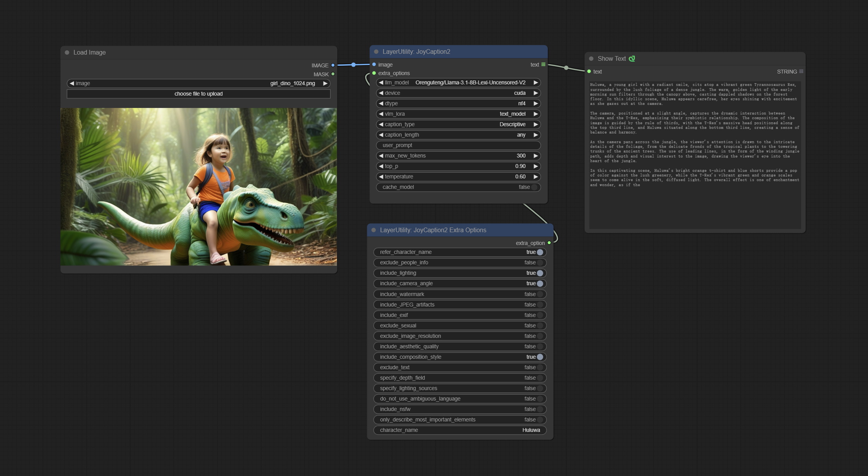The width and height of the screenshot is (868, 476).
Task: Click the extra_option output port
Action: pyautogui.click(x=549, y=243)
